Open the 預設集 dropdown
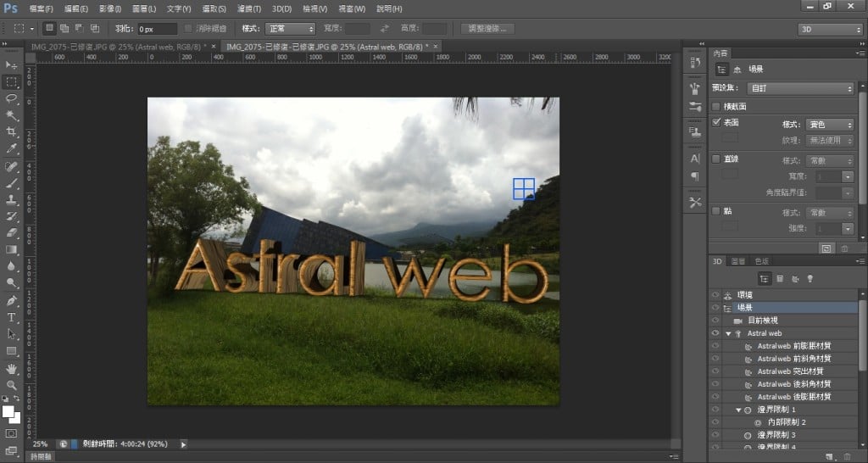This screenshot has width=868, height=463. coord(801,88)
